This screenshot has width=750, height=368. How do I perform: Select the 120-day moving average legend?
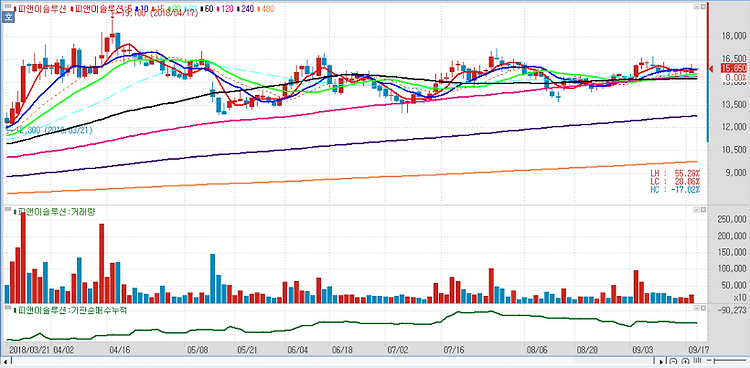click(224, 9)
